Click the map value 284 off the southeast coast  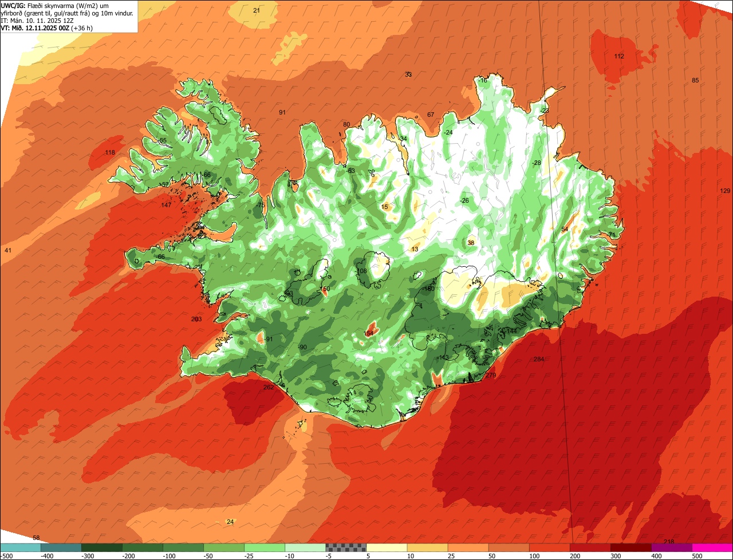pos(539,359)
